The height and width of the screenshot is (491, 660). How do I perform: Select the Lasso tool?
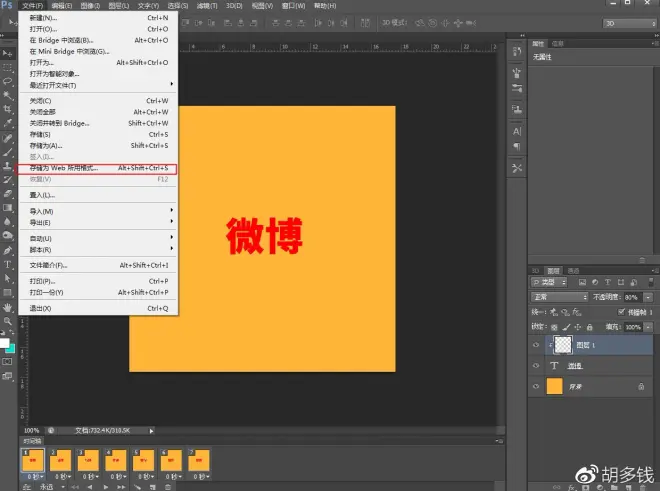coord(7,81)
